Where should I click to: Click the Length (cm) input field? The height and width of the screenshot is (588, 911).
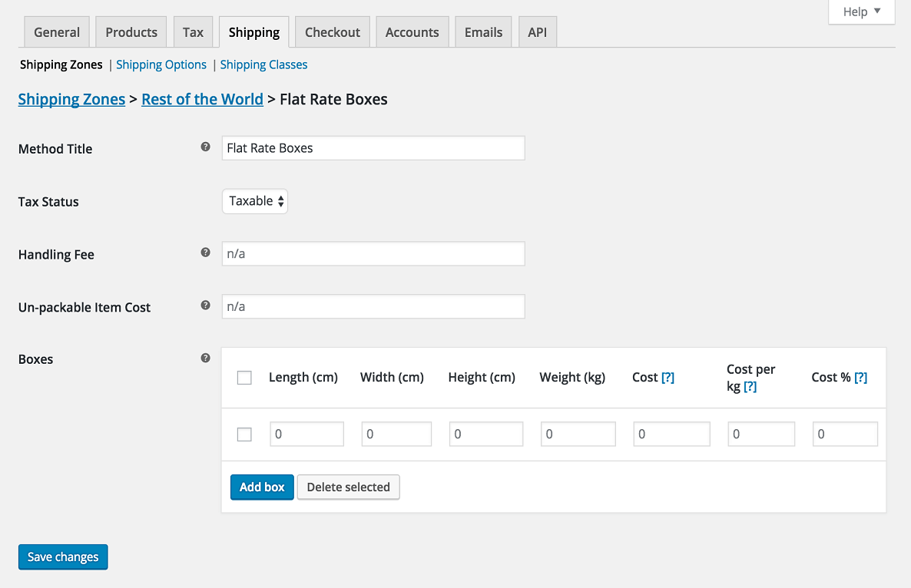click(306, 434)
